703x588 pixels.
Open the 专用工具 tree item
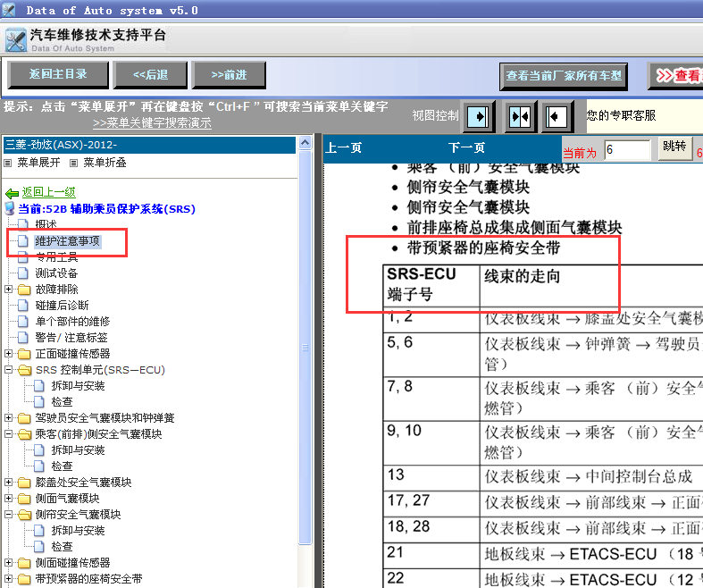[57, 257]
